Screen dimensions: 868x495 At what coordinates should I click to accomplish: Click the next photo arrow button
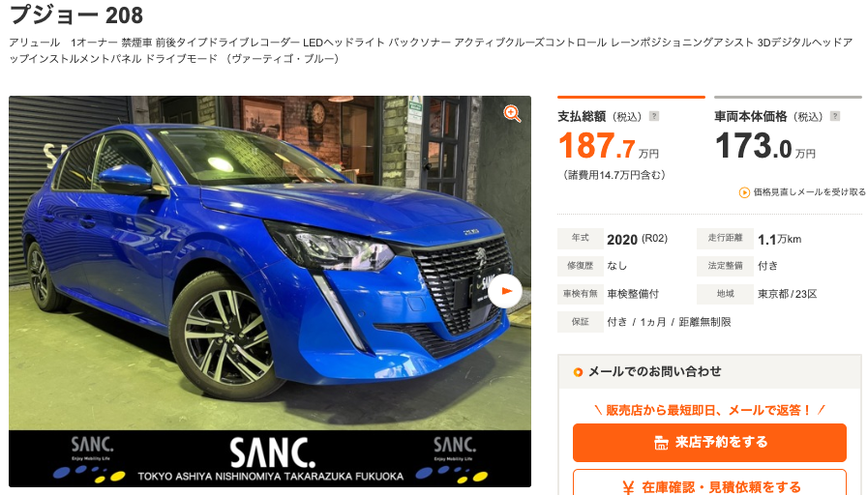505,291
